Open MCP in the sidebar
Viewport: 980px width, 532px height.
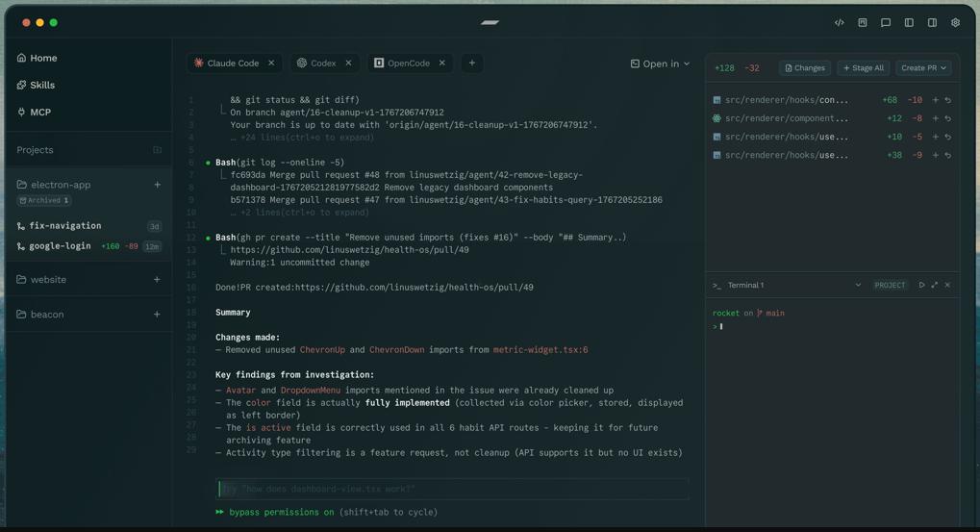(34, 113)
